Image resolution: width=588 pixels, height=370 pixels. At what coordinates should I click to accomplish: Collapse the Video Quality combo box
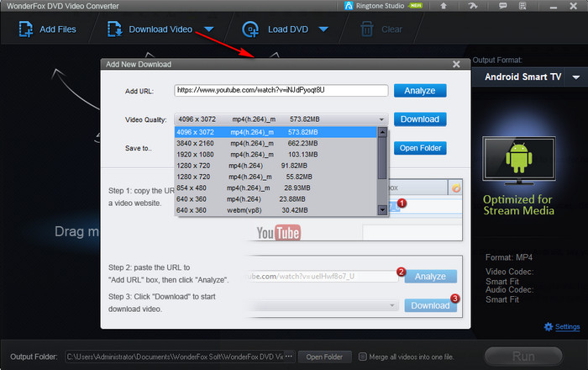381,119
